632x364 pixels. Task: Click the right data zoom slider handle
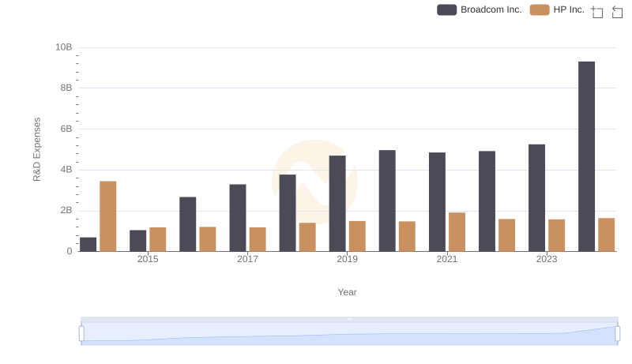tap(617, 334)
